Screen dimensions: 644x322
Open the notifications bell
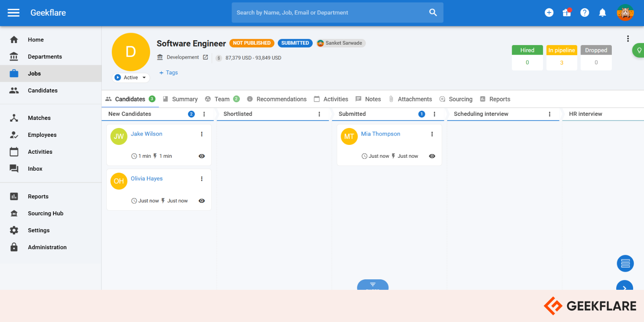coord(602,12)
